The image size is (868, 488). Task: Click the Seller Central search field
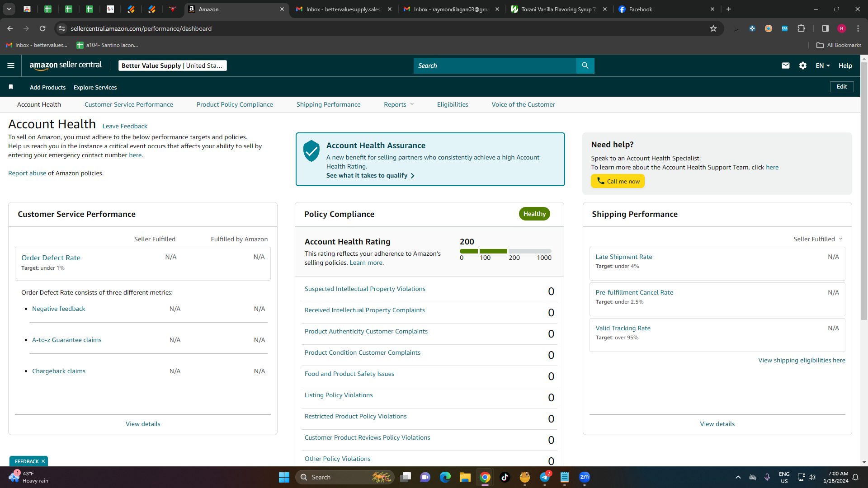coord(495,66)
